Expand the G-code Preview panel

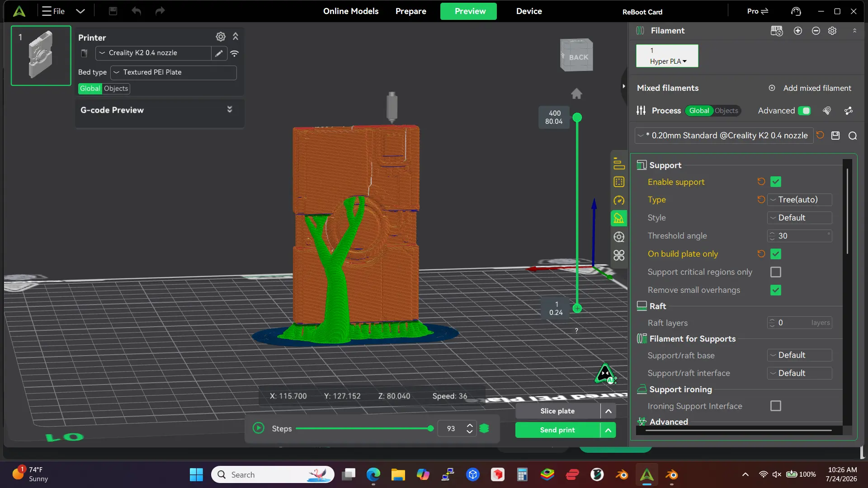click(230, 109)
